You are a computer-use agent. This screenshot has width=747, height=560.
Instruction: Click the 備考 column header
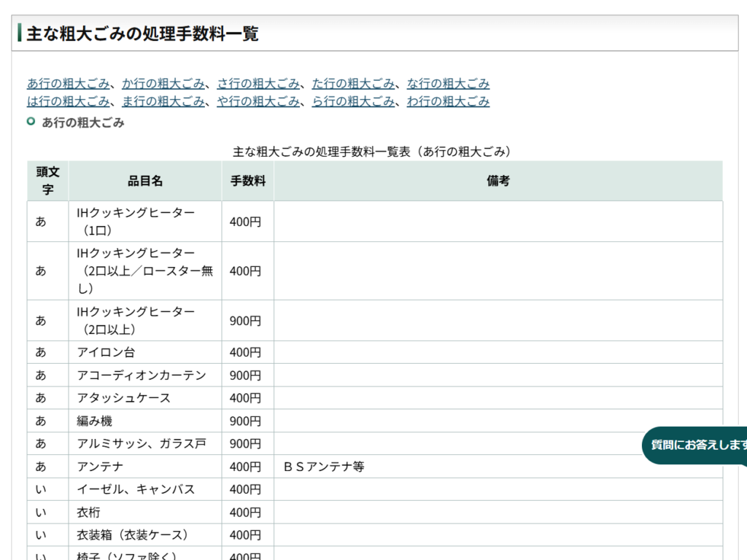point(498,181)
